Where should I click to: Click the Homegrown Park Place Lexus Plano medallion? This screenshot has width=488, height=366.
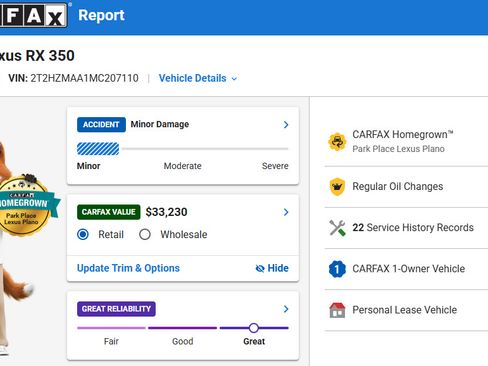coord(25,205)
